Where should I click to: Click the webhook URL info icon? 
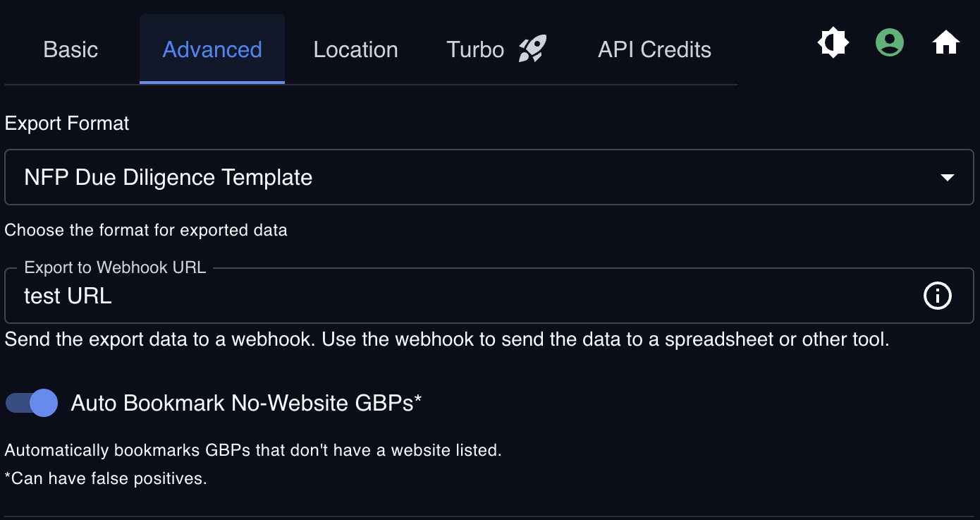[938, 296]
